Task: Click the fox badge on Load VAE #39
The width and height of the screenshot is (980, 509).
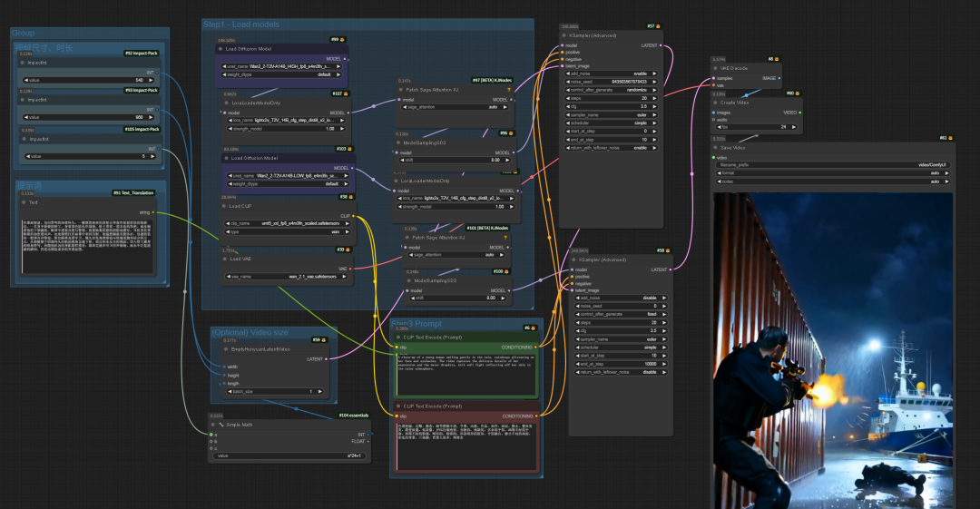Action: click(x=348, y=250)
